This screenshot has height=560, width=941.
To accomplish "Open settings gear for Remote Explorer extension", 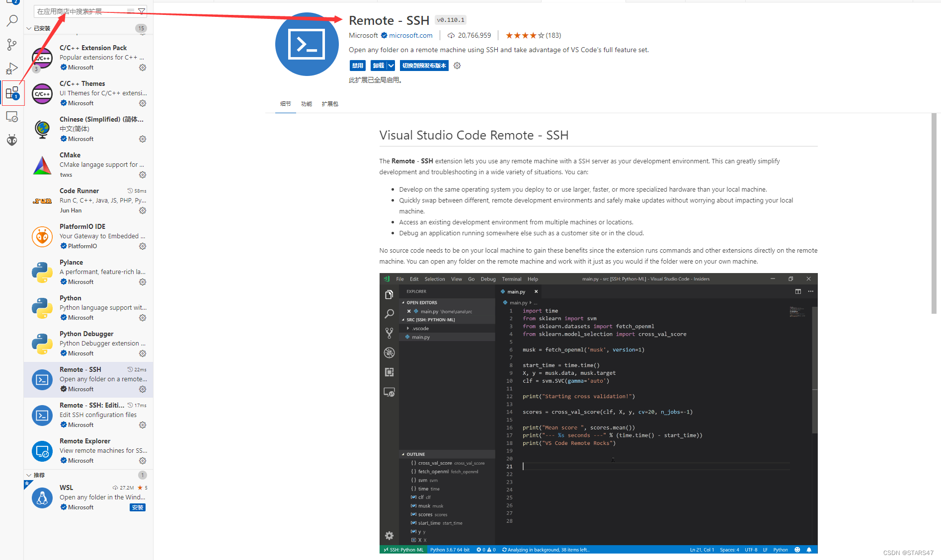I will [x=143, y=461].
